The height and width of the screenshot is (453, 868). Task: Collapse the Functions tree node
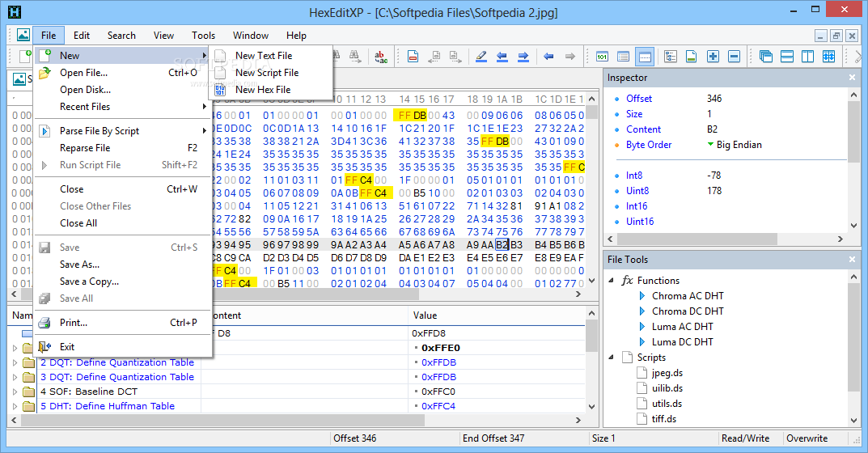612,280
